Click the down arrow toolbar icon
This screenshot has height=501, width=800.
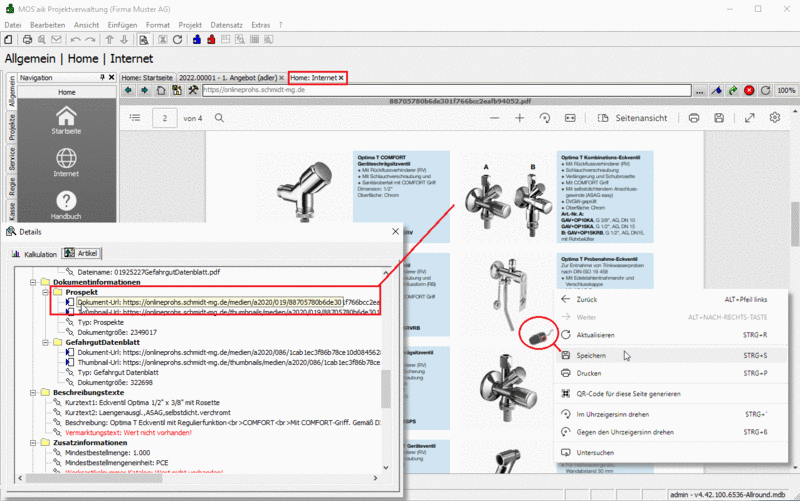click(124, 39)
